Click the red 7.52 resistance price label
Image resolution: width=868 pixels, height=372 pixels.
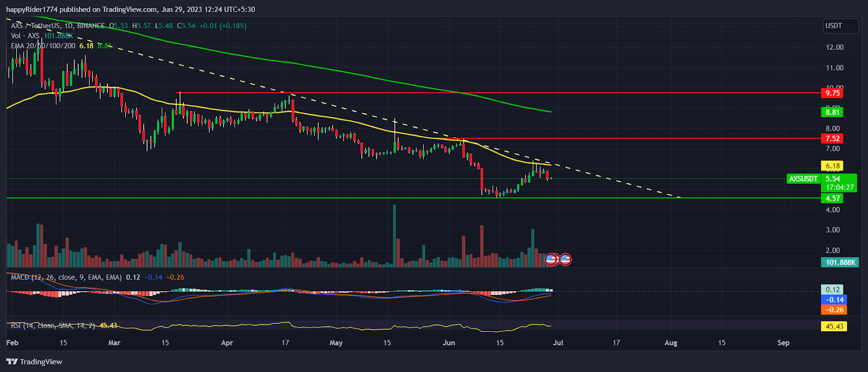(x=832, y=138)
